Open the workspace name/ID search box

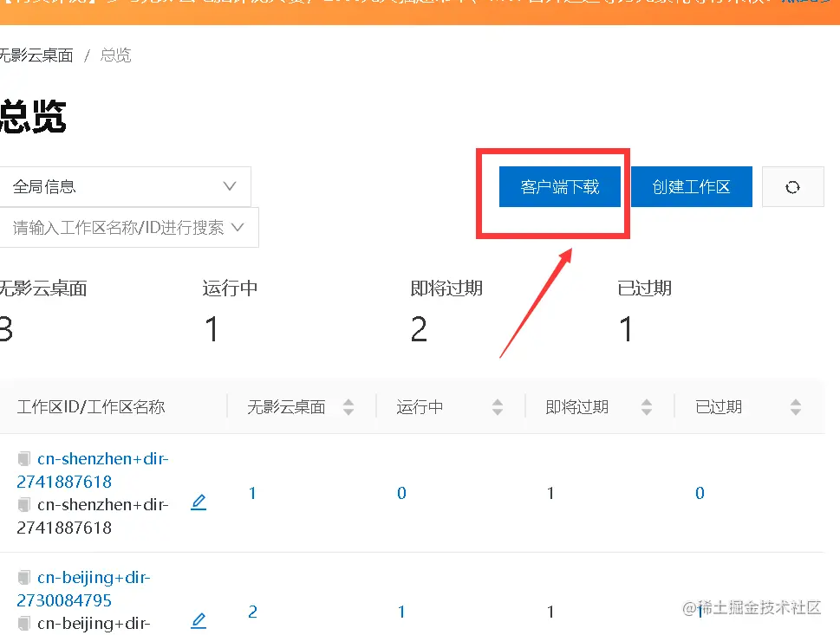pos(128,228)
